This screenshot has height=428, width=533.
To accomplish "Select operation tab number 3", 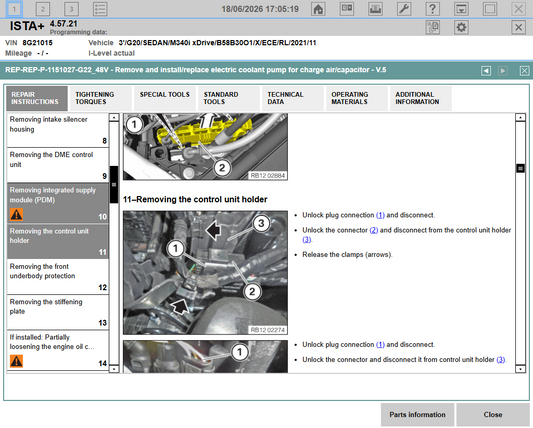I will click(x=71, y=9).
